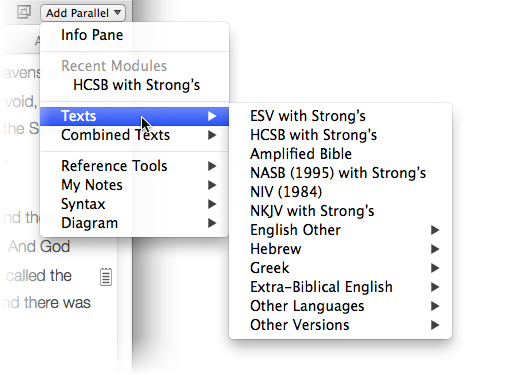Screen dimensions: 510x375
Task: Select ESV with Strong's text
Action: [341, 116]
